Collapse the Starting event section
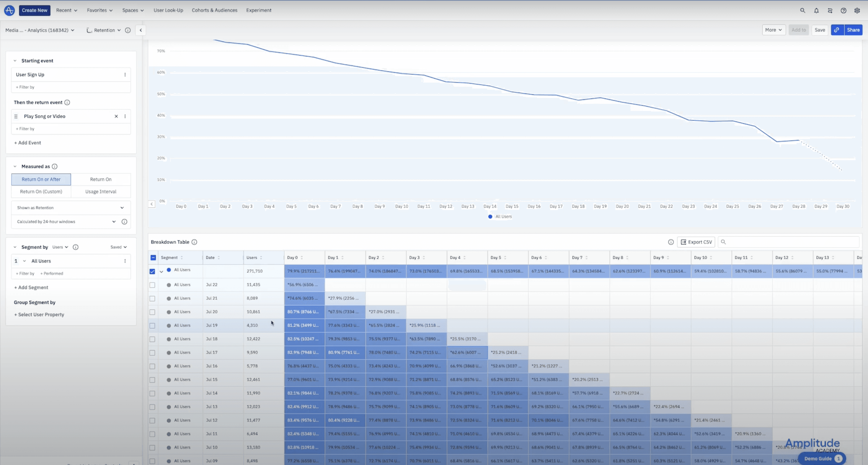The width and height of the screenshot is (868, 465). pyautogui.click(x=15, y=61)
